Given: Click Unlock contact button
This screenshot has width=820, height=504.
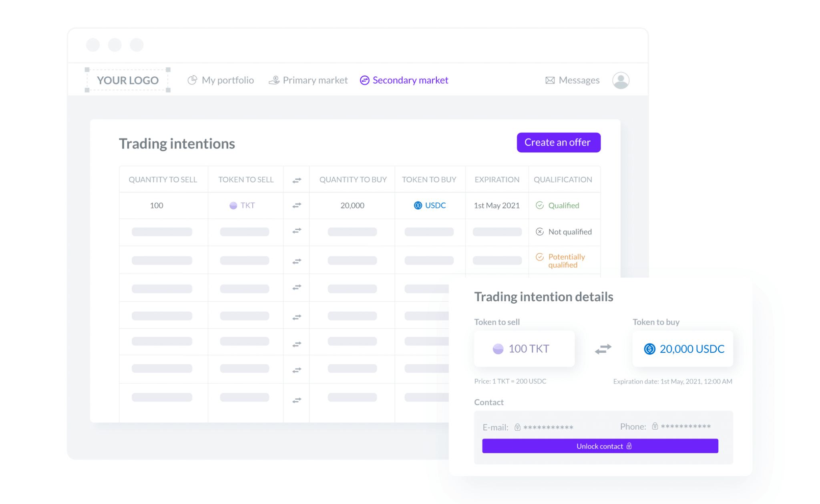Looking at the screenshot, I should click(600, 446).
